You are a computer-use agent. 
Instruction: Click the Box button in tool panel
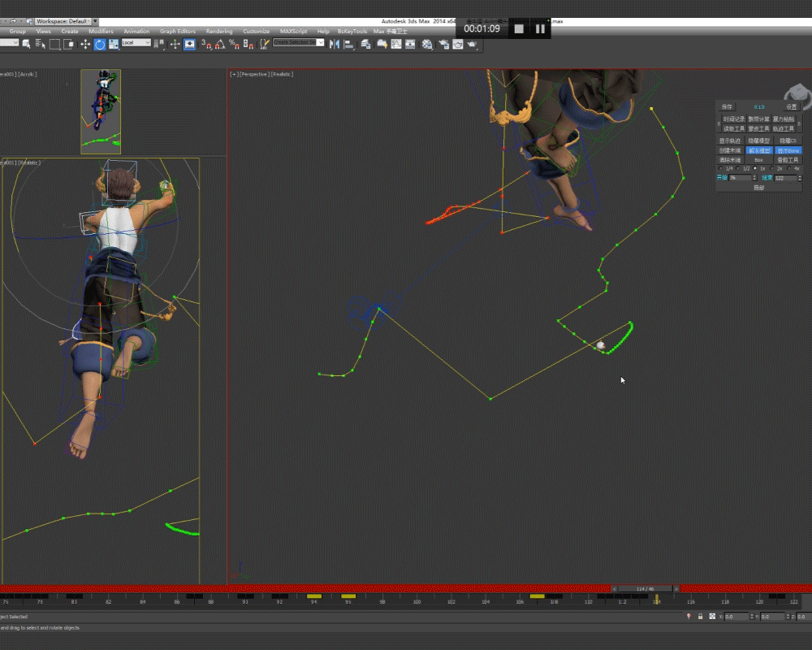pos(758,160)
